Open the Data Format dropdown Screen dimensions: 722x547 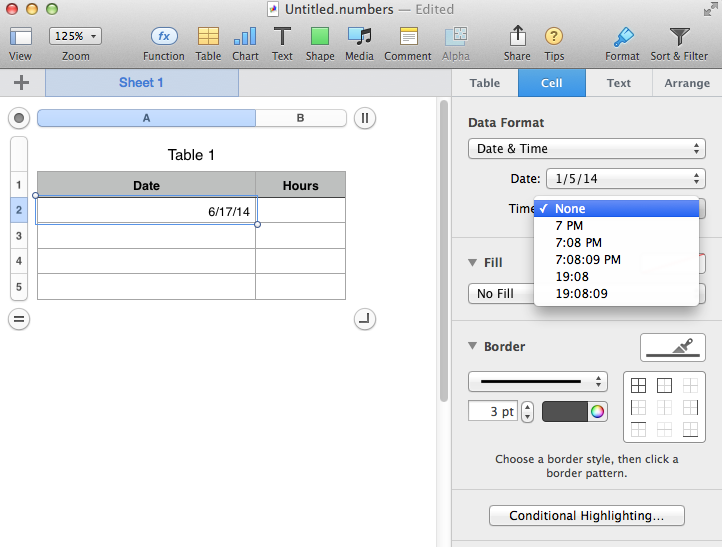pos(587,149)
